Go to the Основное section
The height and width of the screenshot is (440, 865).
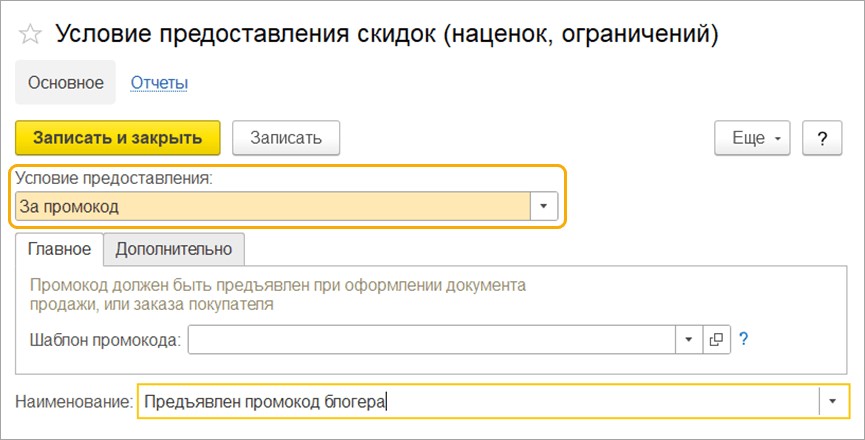[x=66, y=83]
